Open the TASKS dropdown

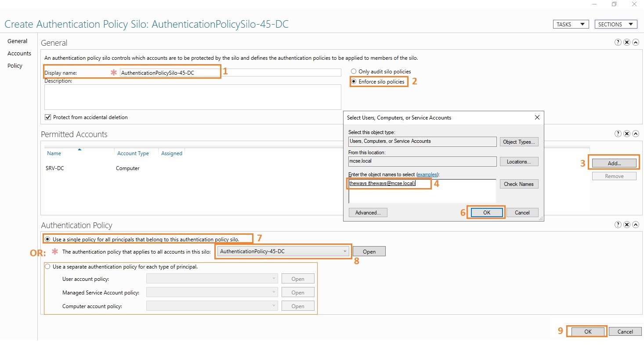click(x=570, y=24)
